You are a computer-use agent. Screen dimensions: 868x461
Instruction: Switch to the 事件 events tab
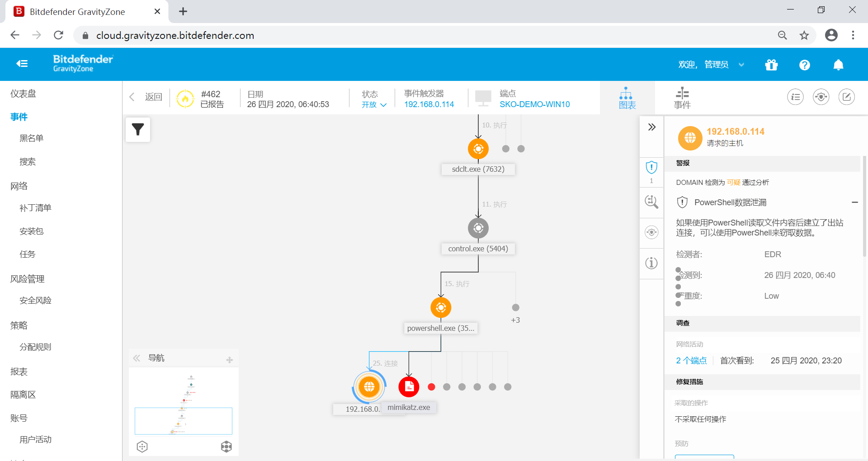pyautogui.click(x=682, y=98)
